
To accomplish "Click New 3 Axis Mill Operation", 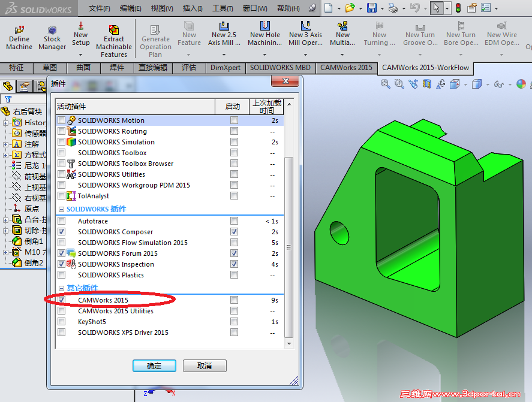I will (x=305, y=34).
